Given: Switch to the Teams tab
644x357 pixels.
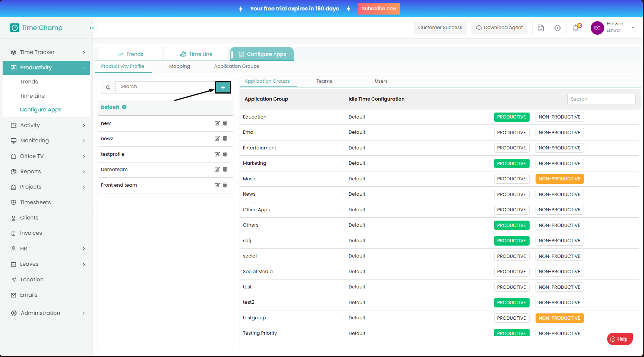Looking at the screenshot, I should (324, 81).
